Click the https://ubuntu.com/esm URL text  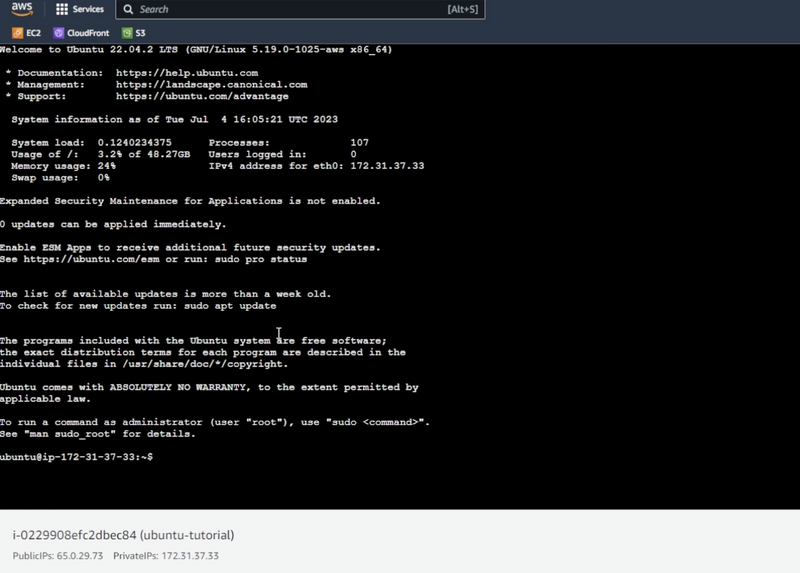click(91, 259)
